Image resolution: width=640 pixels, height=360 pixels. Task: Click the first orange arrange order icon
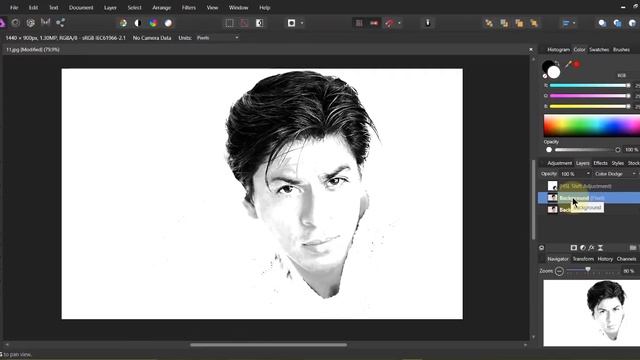point(489,23)
